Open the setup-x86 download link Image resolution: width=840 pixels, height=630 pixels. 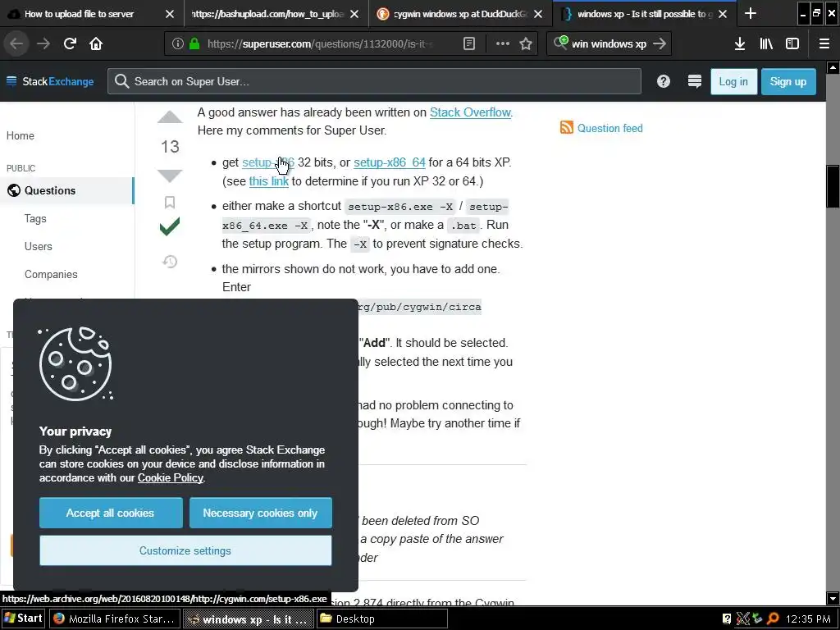coord(268,162)
